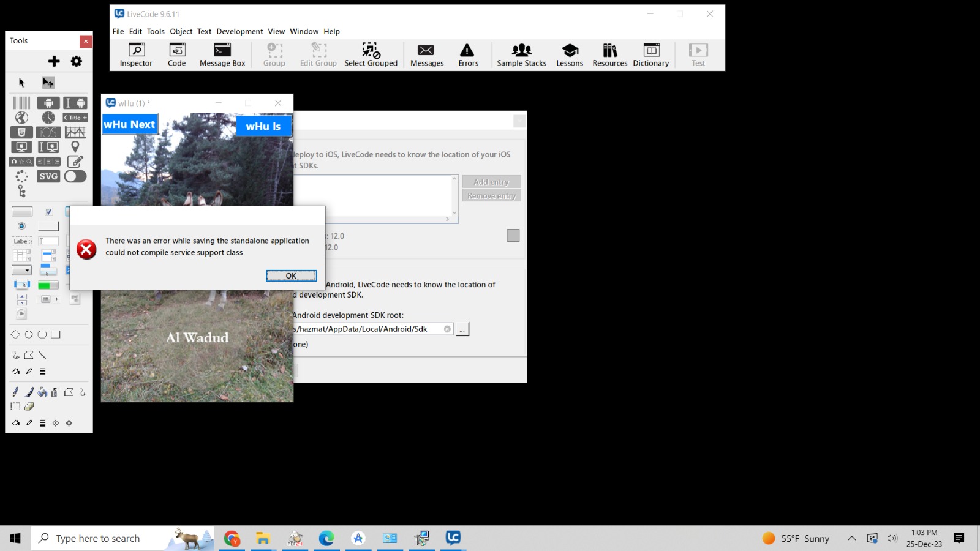Click the Tools palette gear settings

click(x=77, y=61)
